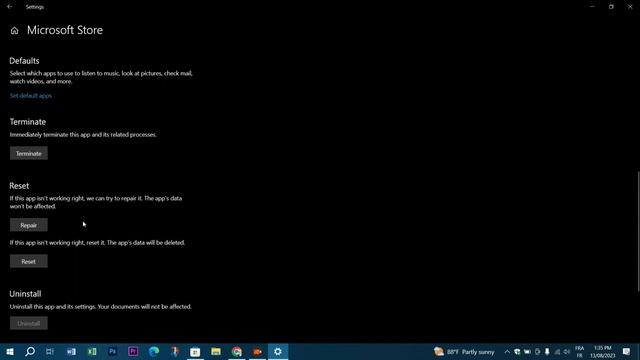640x360 pixels.
Task: Go back with the Settings back arrow
Action: coord(9,7)
